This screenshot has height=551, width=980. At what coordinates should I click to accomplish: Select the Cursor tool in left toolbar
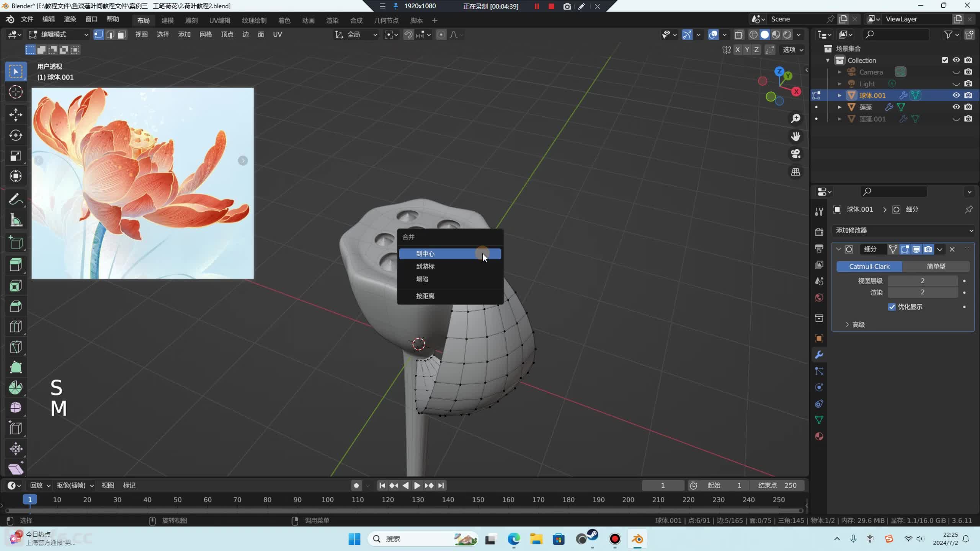(x=16, y=92)
